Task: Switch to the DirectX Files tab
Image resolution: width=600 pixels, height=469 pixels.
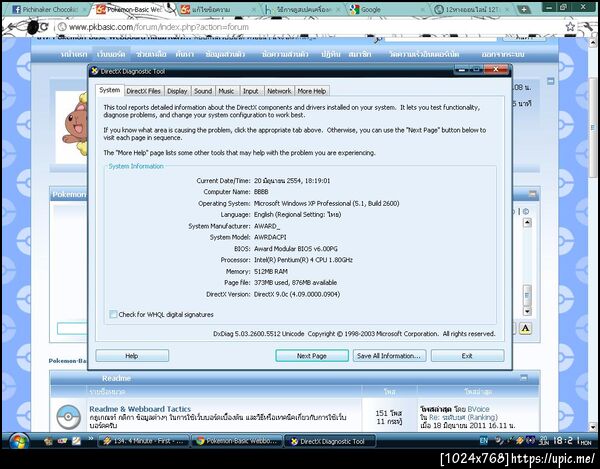Action: (143, 91)
